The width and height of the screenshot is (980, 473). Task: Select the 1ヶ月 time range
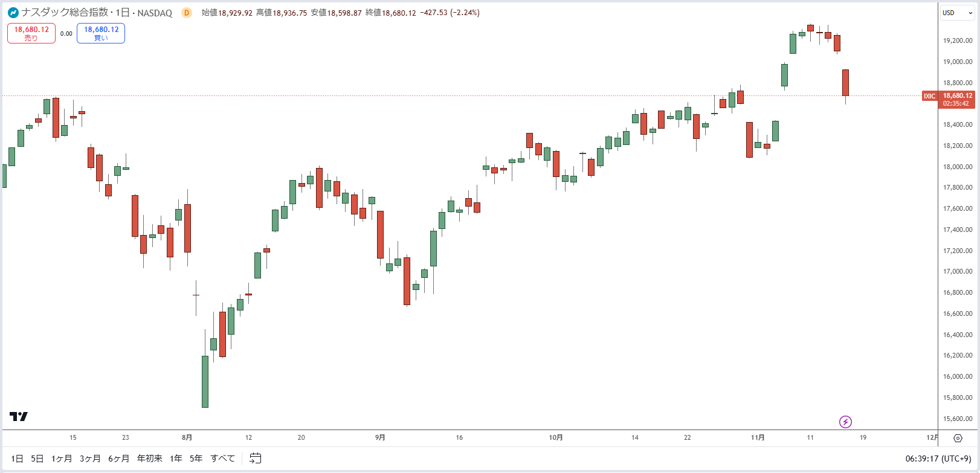pos(62,459)
